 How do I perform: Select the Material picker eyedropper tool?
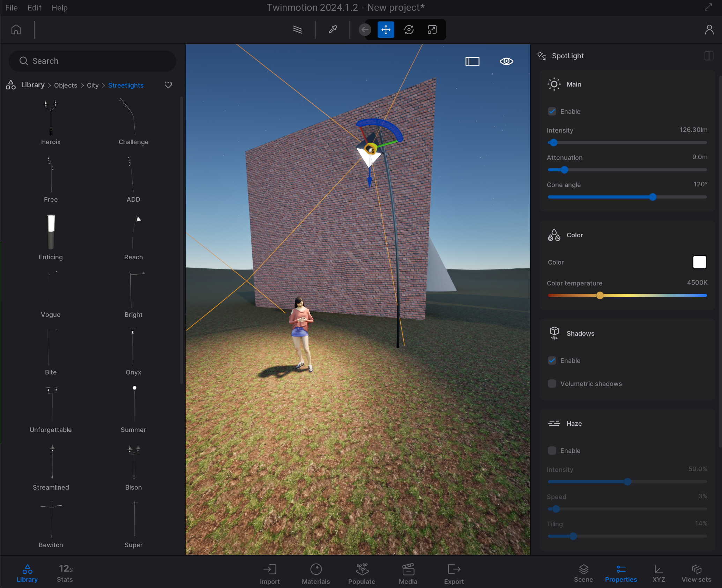tap(333, 30)
